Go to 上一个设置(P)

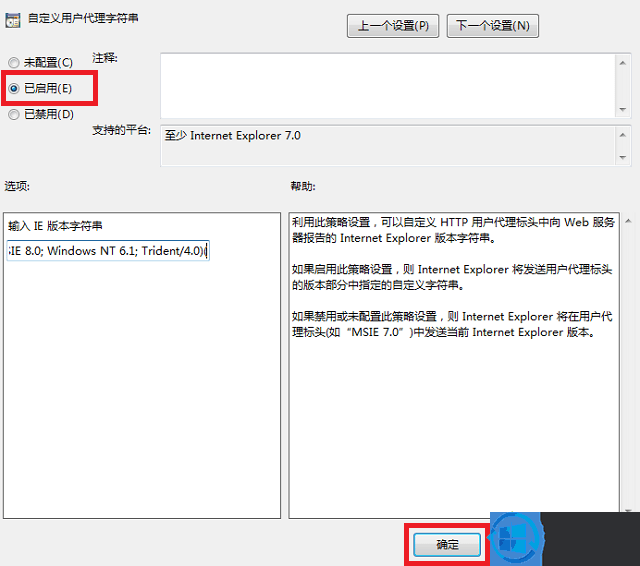tap(393, 26)
